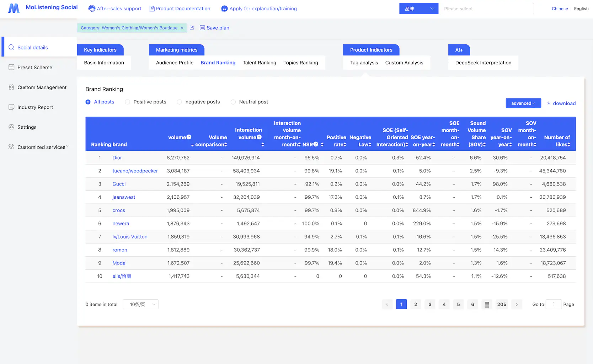Screen dimensions: 593x364
Task: Open After-sales support chat
Action: pos(114,9)
